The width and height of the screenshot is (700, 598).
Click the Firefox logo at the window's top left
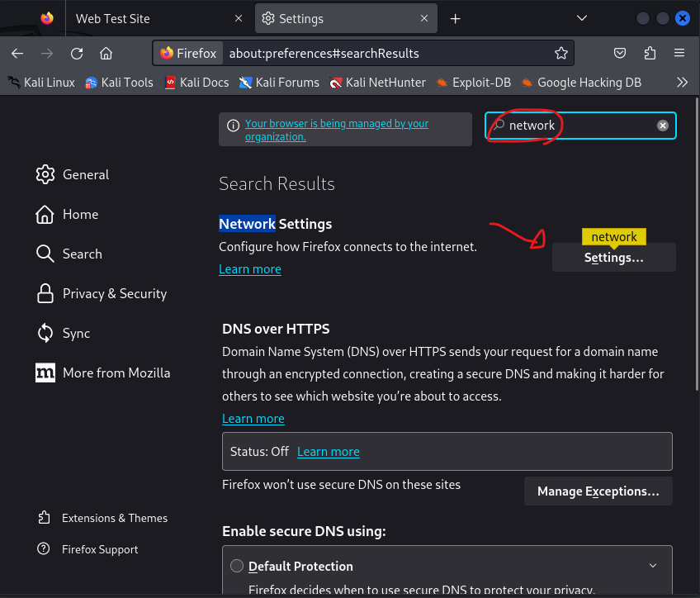(x=47, y=18)
